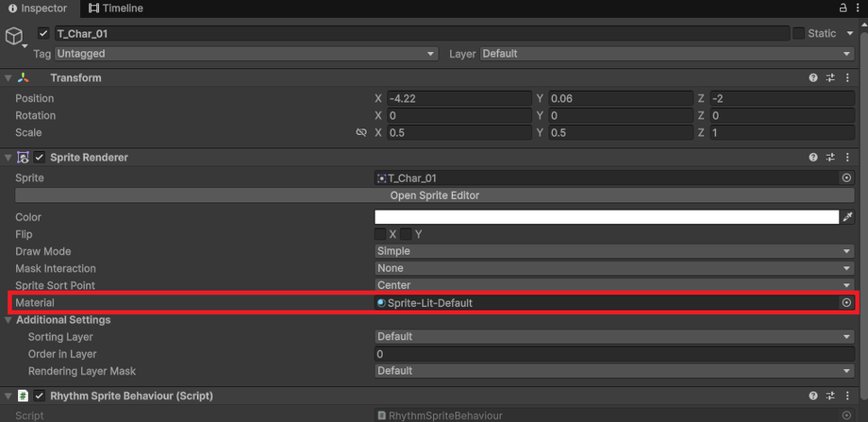The image size is (868, 422).
Task: Open the Timeline tab
Action: [116, 8]
